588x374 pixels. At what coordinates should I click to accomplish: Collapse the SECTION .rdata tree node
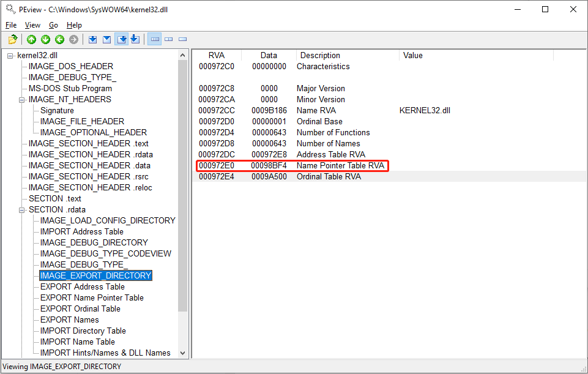coord(22,210)
